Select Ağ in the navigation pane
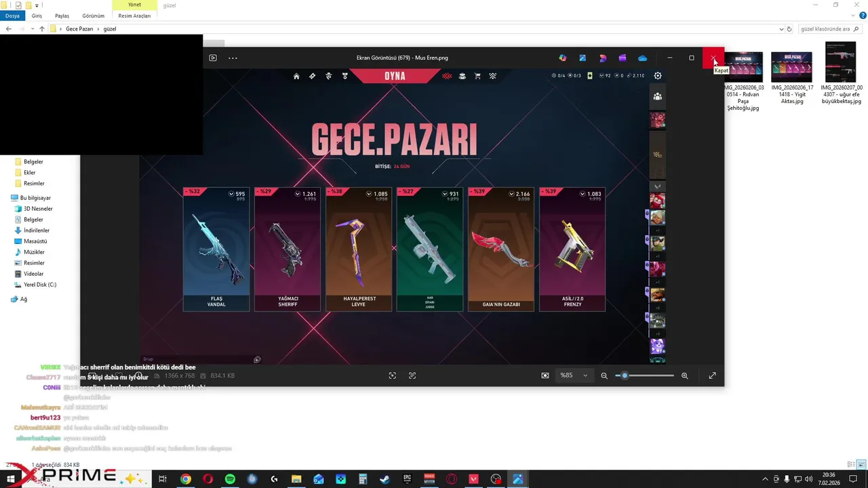Screen dimensions: 868x488 tap(23, 299)
